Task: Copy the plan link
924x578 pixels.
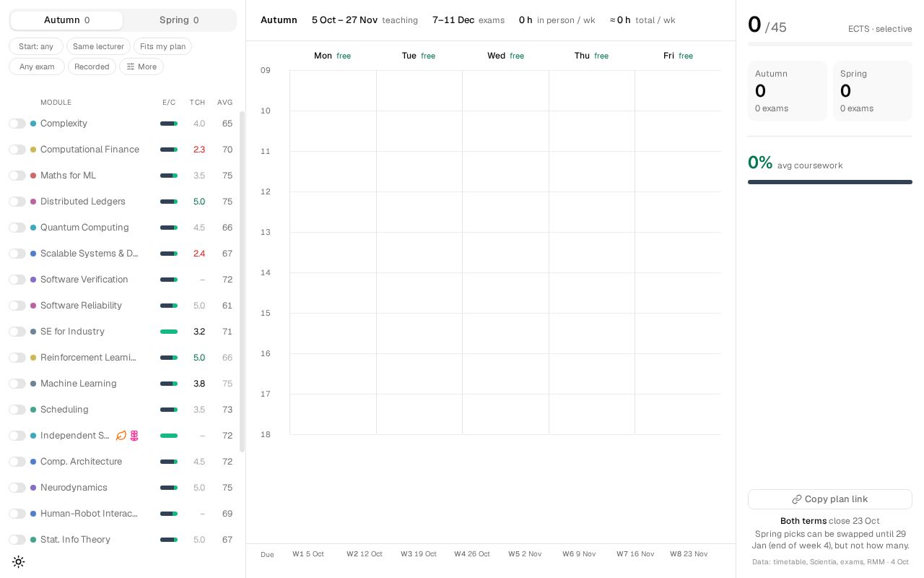Action: coord(830,499)
